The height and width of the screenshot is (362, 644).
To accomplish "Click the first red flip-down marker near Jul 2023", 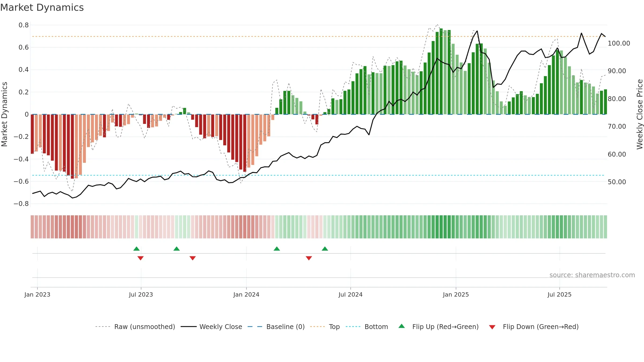I will coord(141,258).
